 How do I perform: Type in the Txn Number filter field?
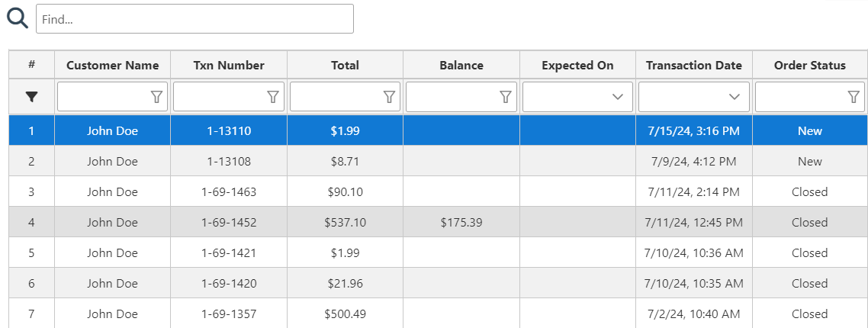tap(220, 97)
